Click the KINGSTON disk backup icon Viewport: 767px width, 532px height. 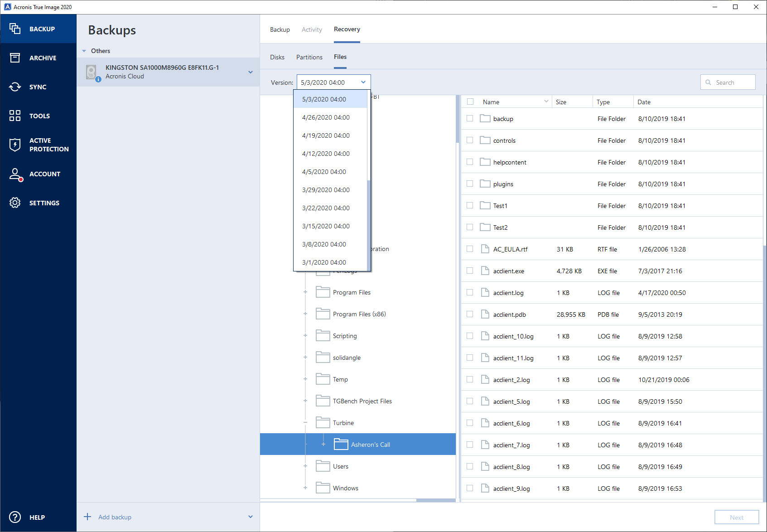92,72
